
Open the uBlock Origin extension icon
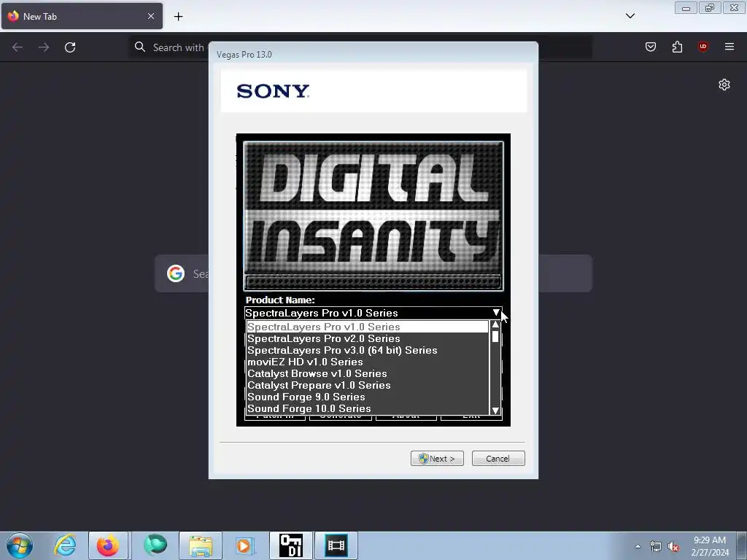click(x=703, y=47)
